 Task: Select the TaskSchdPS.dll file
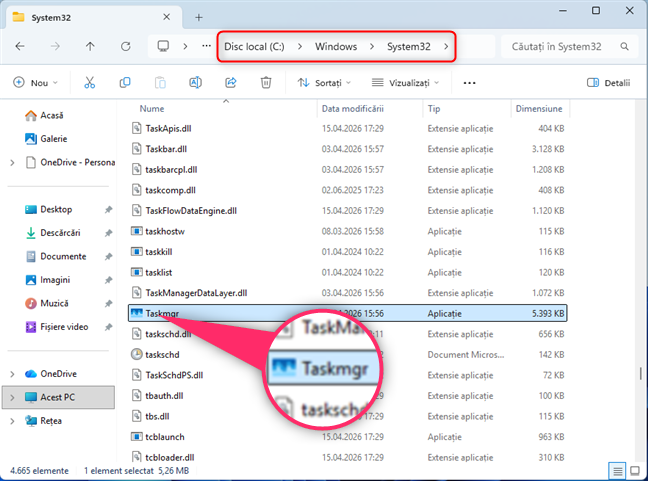pos(174,375)
